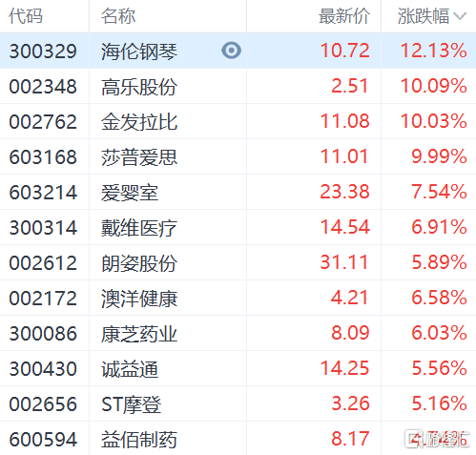This screenshot has width=476, height=455.
Task: Open the 爱婴室 stock row
Action: tap(238, 192)
